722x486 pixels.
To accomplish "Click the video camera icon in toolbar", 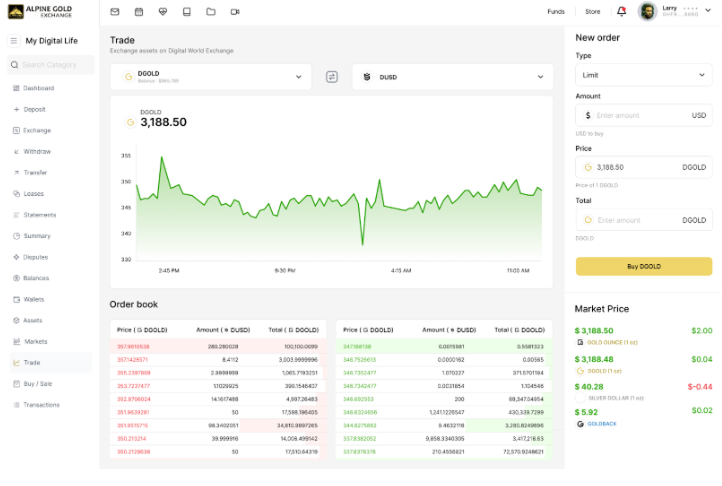I will coord(235,12).
